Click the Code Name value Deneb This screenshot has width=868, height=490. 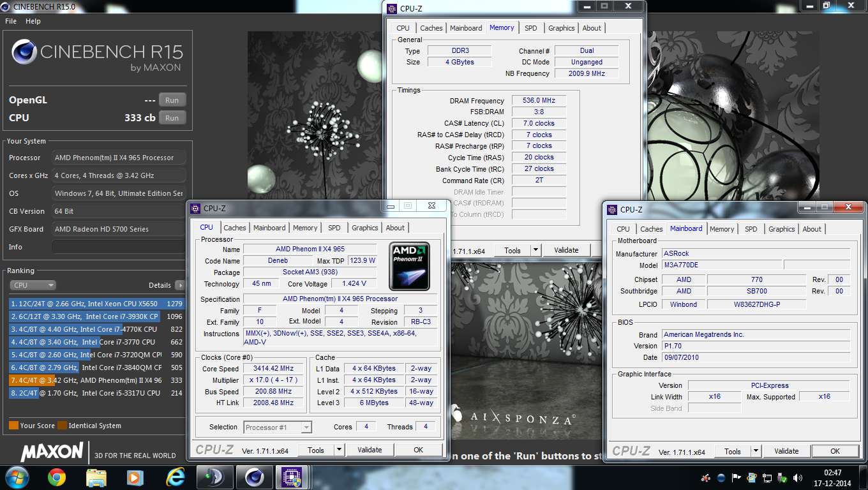point(278,261)
